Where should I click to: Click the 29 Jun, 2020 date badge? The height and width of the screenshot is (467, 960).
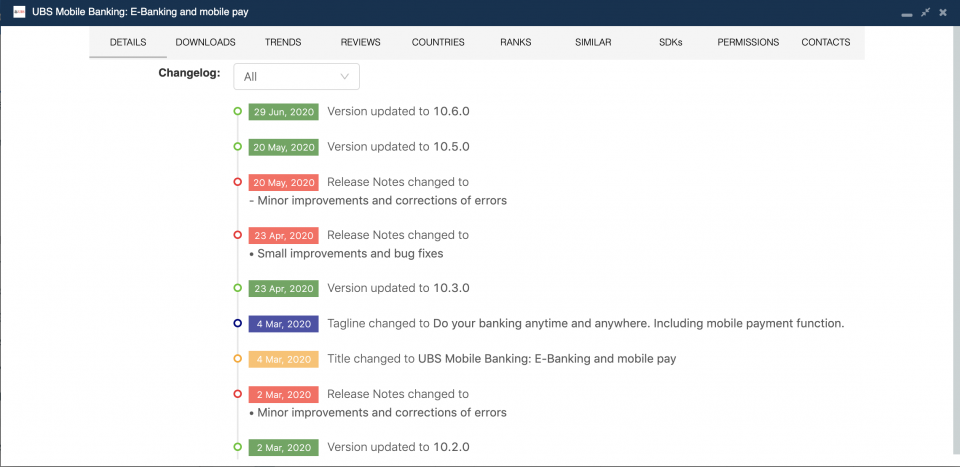click(x=283, y=112)
